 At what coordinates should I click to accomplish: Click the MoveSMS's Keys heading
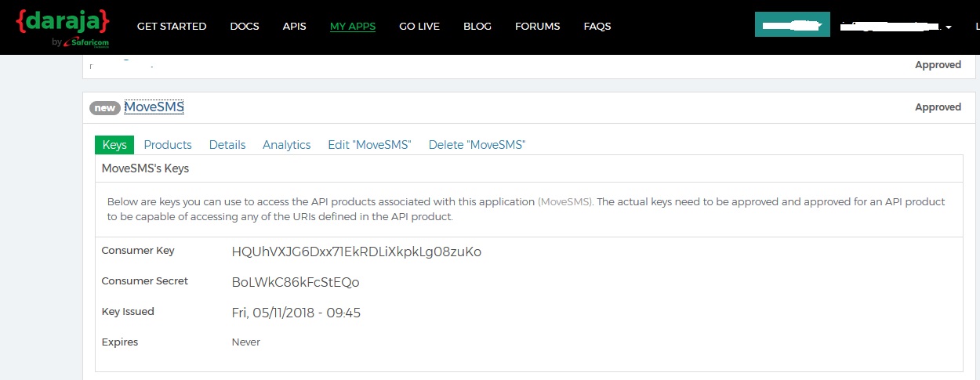[145, 168]
